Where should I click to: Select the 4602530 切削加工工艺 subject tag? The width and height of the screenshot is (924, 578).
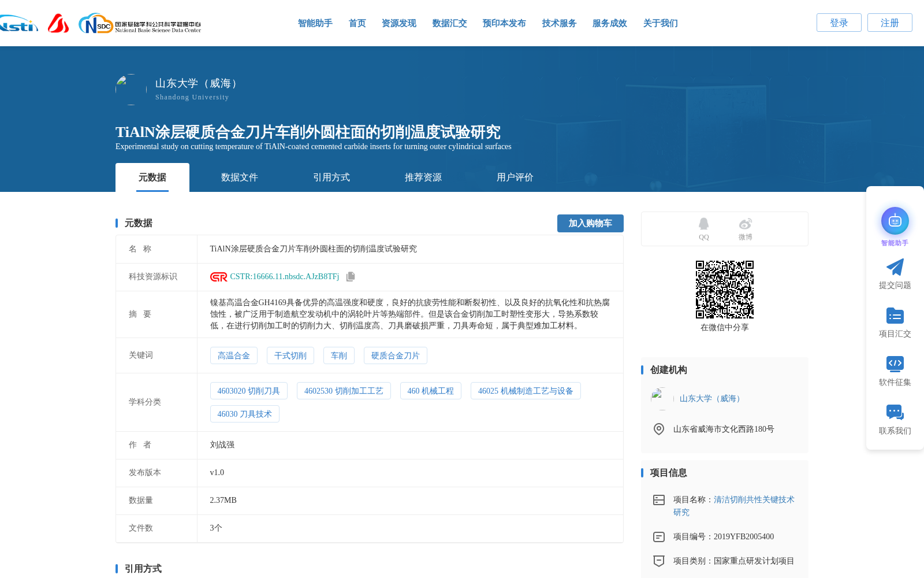(x=344, y=391)
